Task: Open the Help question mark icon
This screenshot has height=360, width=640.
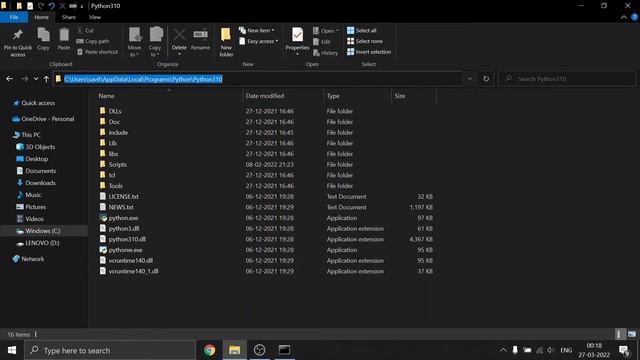Action: [634, 17]
